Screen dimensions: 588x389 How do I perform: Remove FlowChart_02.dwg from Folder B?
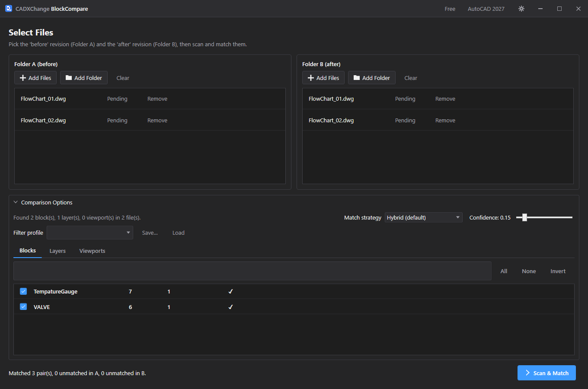[x=445, y=121]
